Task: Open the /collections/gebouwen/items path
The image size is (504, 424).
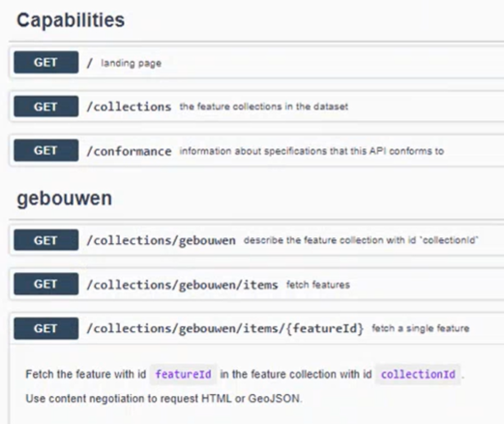Action: (x=182, y=285)
